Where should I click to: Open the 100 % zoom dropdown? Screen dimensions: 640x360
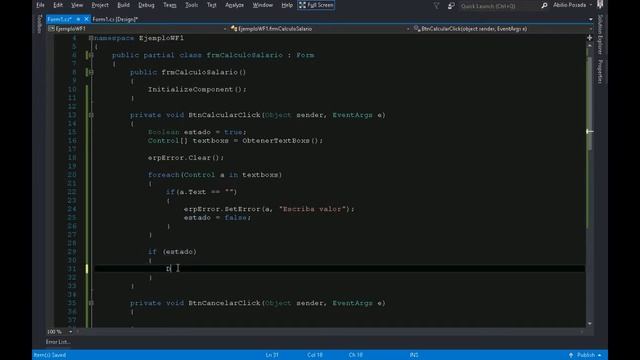70,332
